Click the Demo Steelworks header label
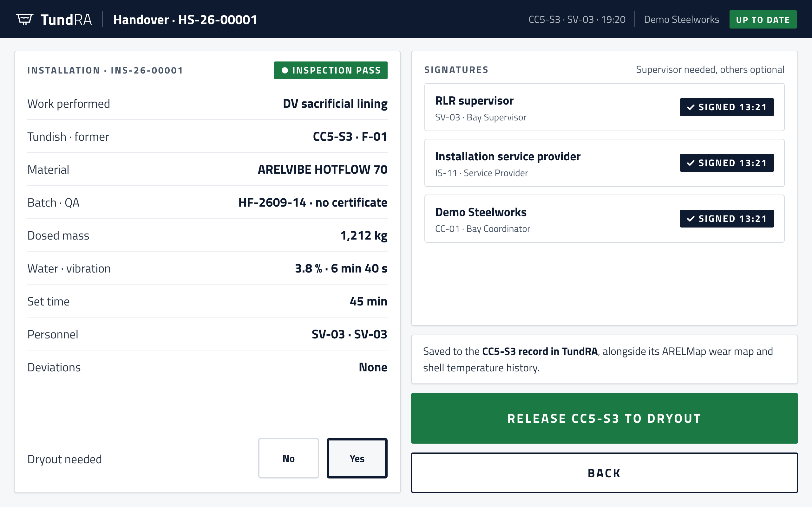 click(x=681, y=19)
